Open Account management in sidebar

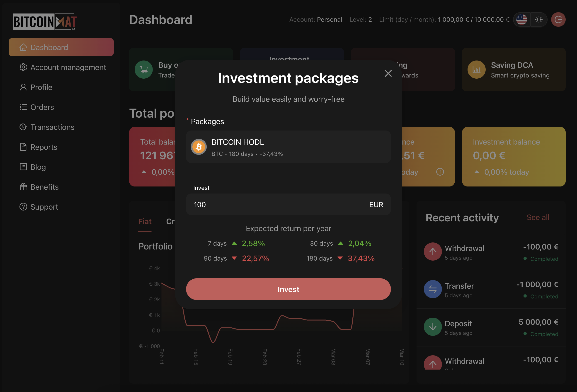coord(68,67)
